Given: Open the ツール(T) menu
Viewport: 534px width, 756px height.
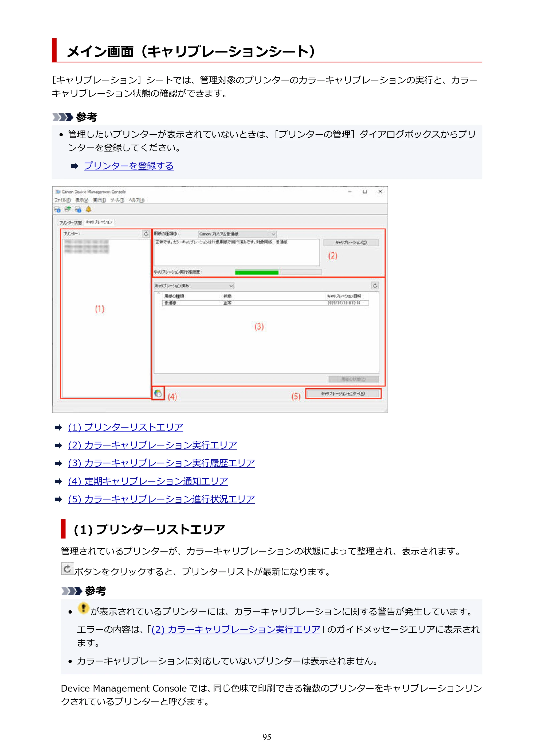Looking at the screenshot, I should coord(117,200).
